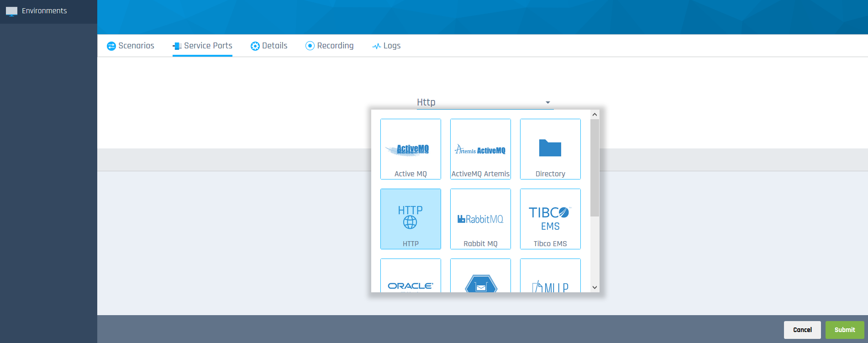Click the transport list scrollbar thumb

[594, 168]
